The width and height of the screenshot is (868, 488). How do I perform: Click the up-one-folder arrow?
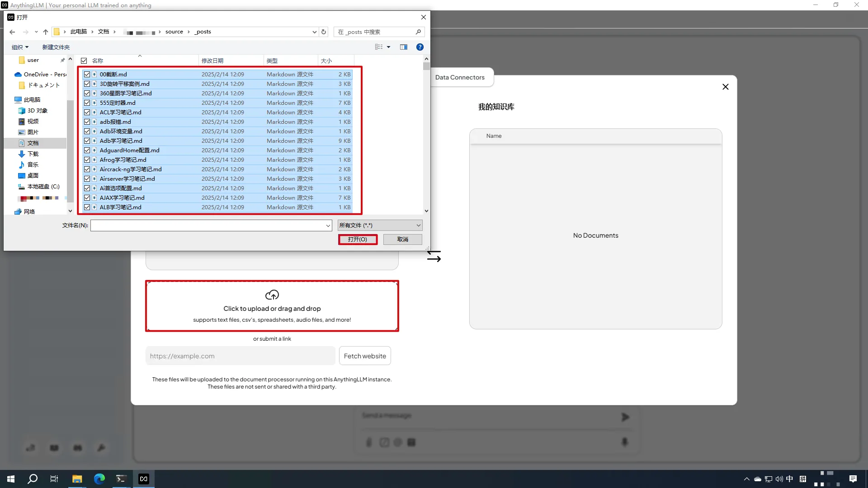coord(46,32)
